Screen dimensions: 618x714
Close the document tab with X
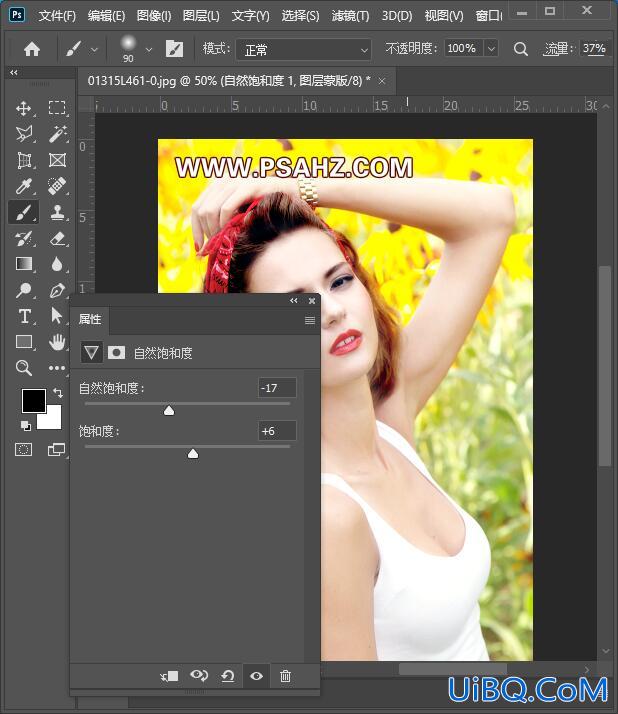[382, 81]
